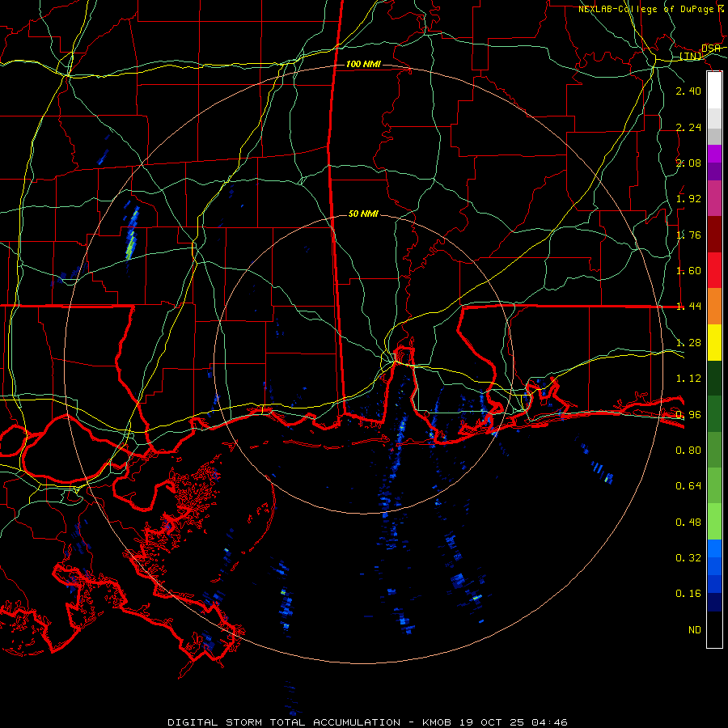Click the NEXLAB-College of DuPage credit text
Image resolution: width=728 pixels, height=728 pixels.
[x=651, y=9]
